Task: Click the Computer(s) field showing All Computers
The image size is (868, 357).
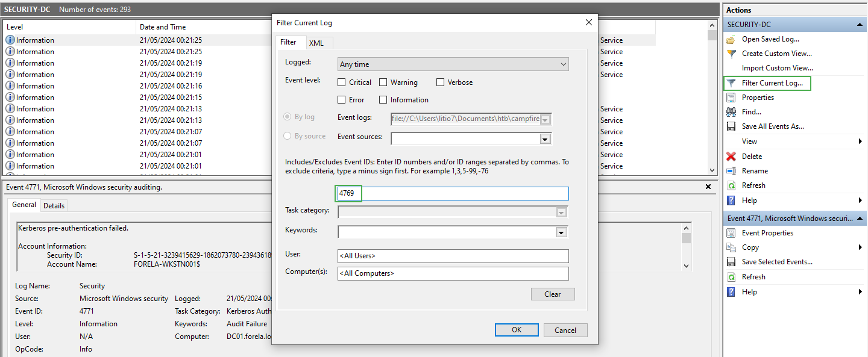Action: click(x=453, y=273)
